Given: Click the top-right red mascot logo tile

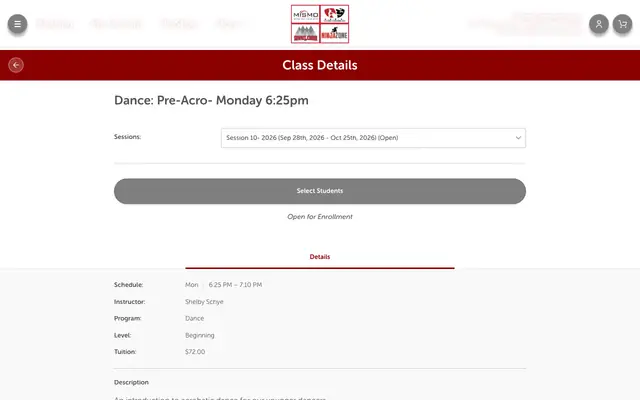Looking at the screenshot, I should coord(334,14).
